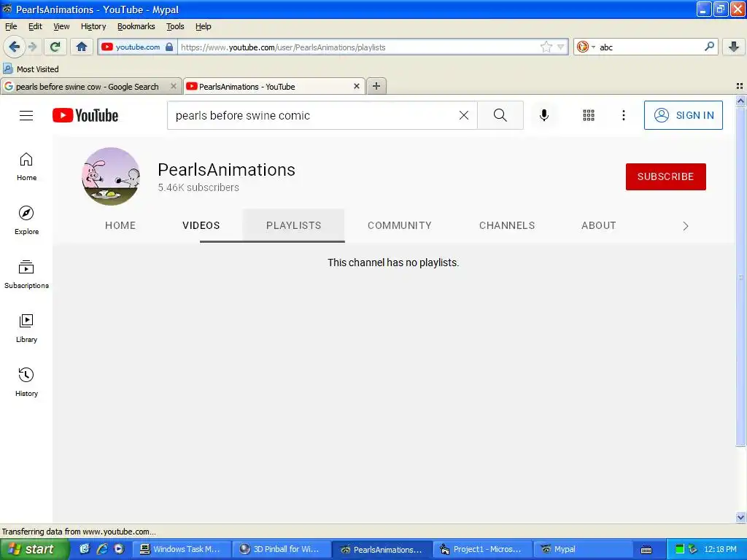Screen dimensions: 747x560
Task: Launch Internet Explorer from quick launch
Action: coord(102,549)
